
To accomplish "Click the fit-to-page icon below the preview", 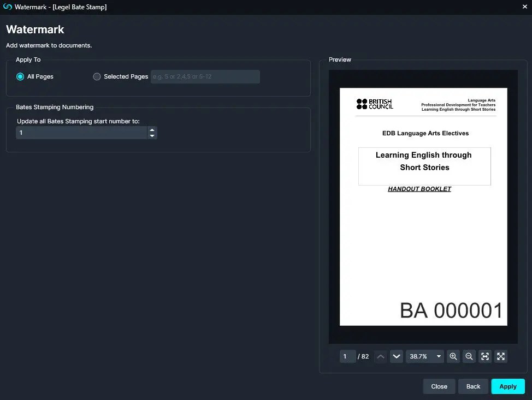I will click(485, 356).
